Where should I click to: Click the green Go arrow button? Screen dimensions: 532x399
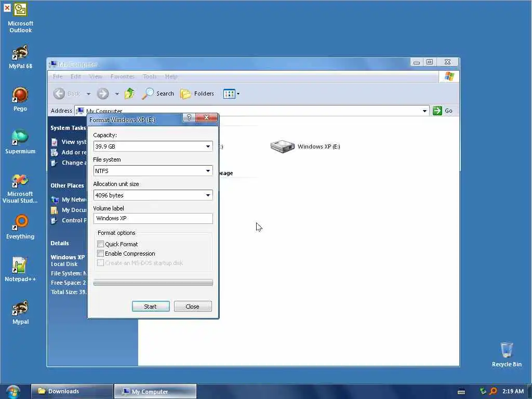[437, 111]
